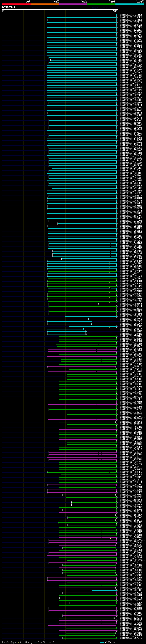
Task: Select hit label UniRef100_C5Y145
Action: click(x=131, y=268)
